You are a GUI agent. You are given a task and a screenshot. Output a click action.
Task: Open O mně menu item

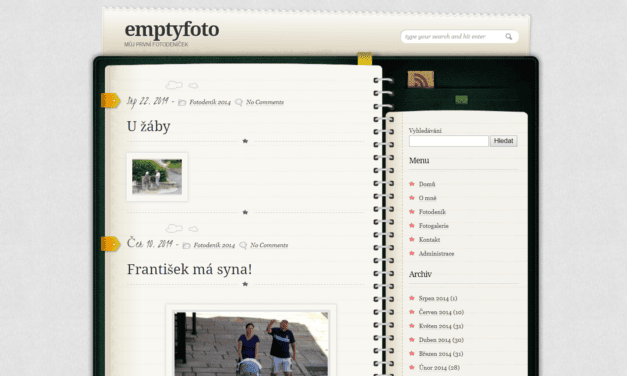427,198
